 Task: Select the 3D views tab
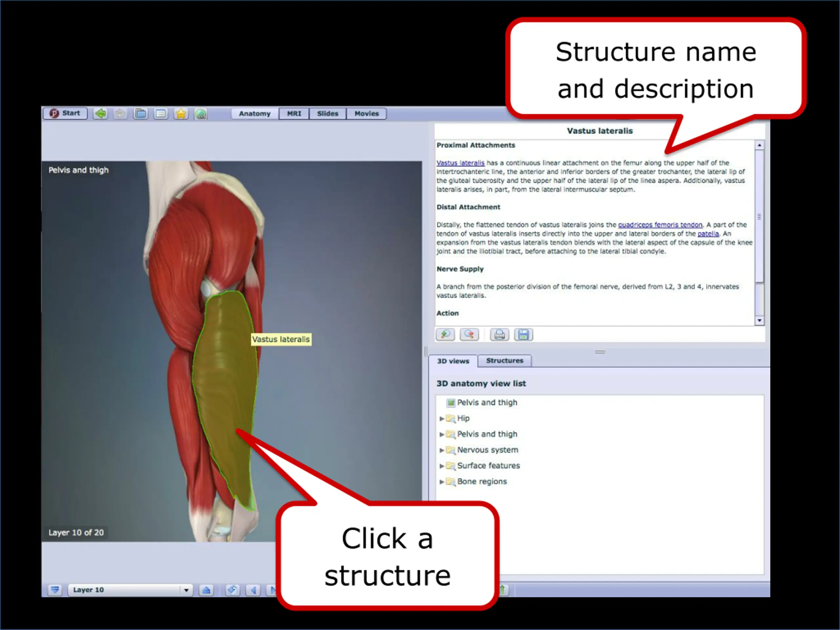[x=453, y=361]
